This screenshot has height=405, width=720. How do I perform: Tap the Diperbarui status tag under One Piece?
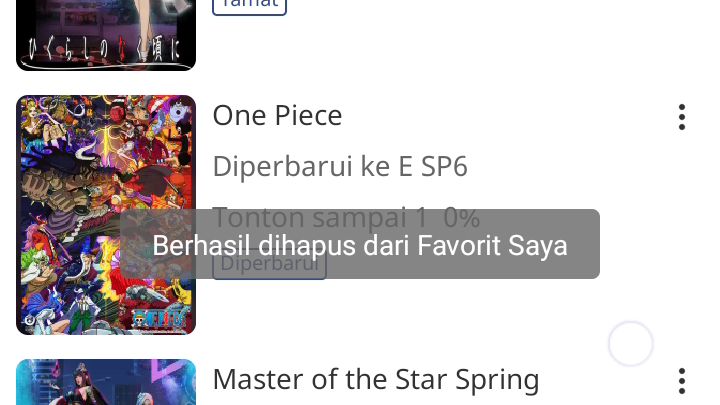tap(269, 264)
